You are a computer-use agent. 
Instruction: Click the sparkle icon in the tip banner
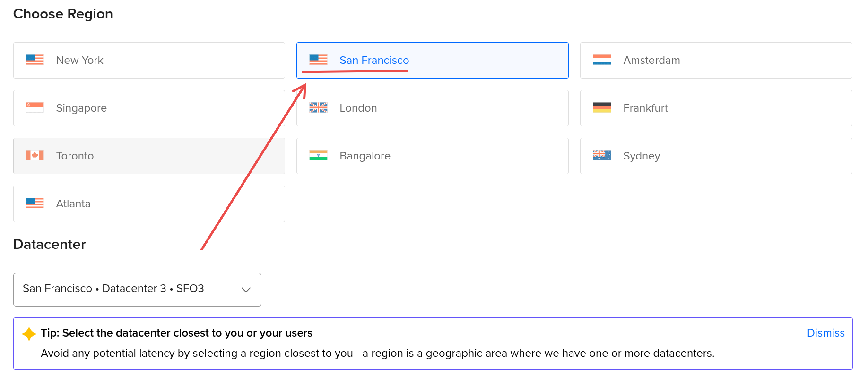point(28,333)
